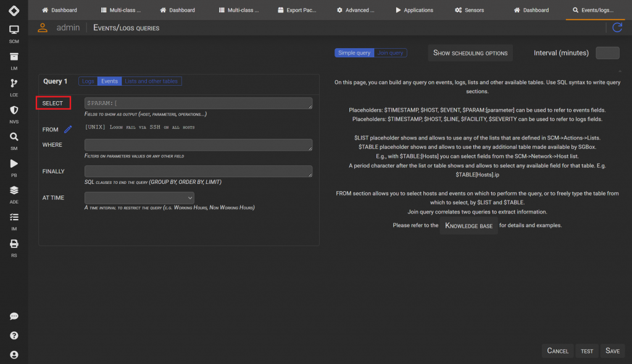Open the chat bubble icon
Viewport: 632px width, 364px height.
[x=14, y=316]
